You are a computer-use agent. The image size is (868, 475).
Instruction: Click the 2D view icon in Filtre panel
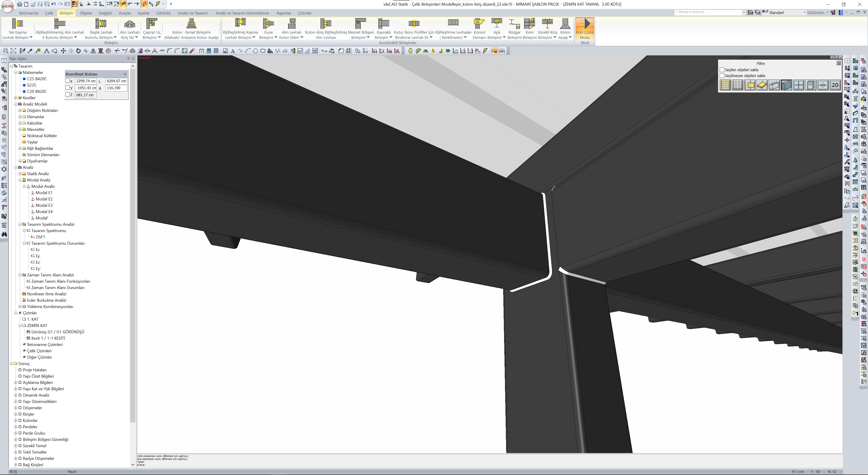coord(835,85)
